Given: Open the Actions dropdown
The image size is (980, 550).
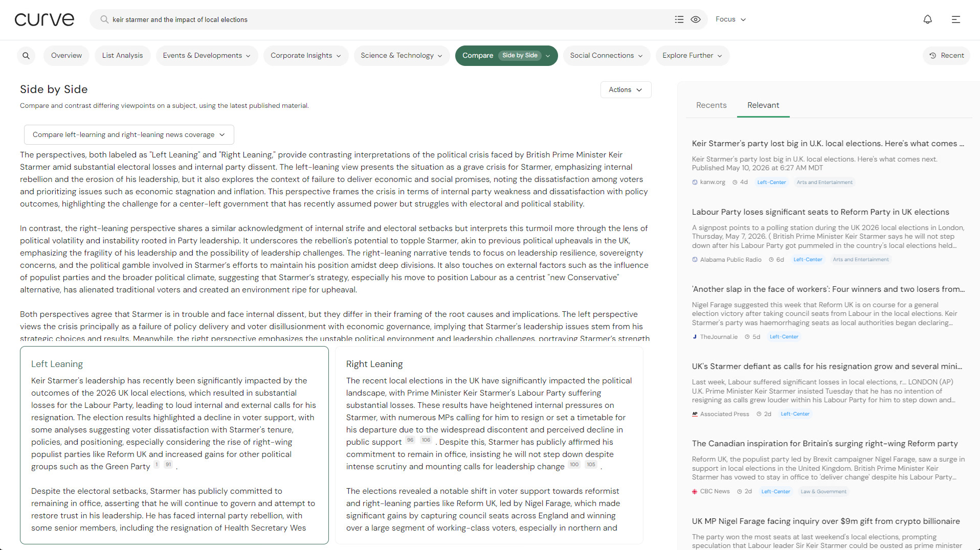Looking at the screenshot, I should point(626,90).
